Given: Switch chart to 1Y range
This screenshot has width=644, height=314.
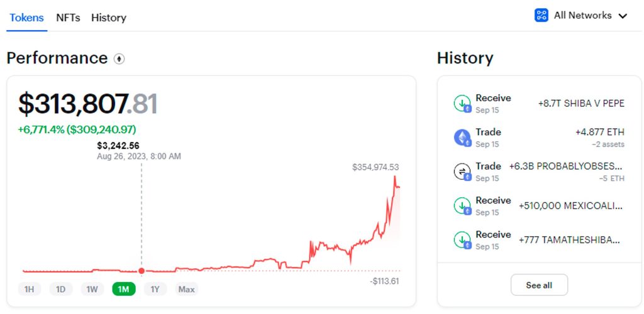Looking at the screenshot, I should tap(155, 290).
